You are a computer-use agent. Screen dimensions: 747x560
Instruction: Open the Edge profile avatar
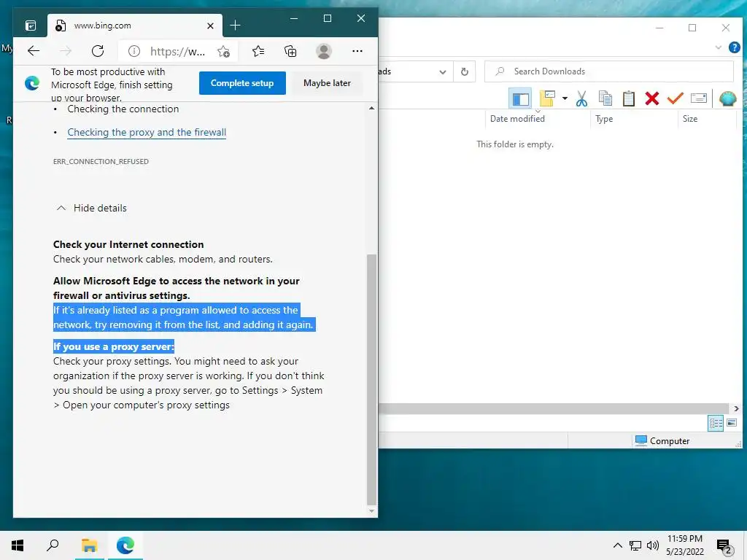323,51
